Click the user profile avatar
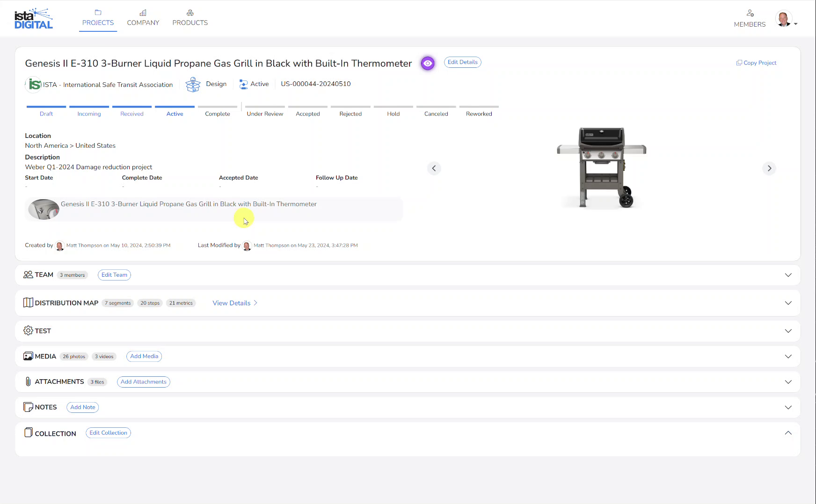Screen dimensions: 816x504 (783, 19)
